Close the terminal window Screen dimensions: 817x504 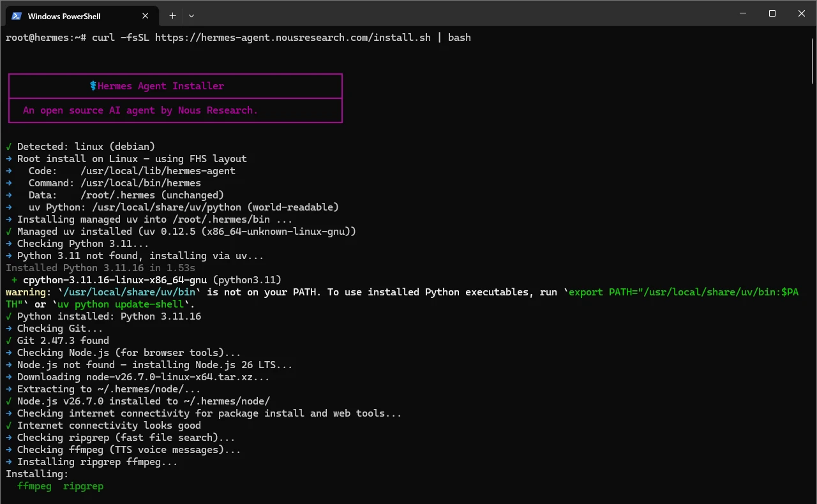point(802,13)
